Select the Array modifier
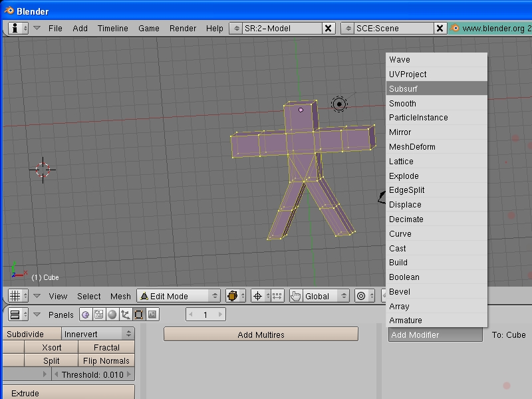Screen dimensions: 532x399 tap(437, 306)
